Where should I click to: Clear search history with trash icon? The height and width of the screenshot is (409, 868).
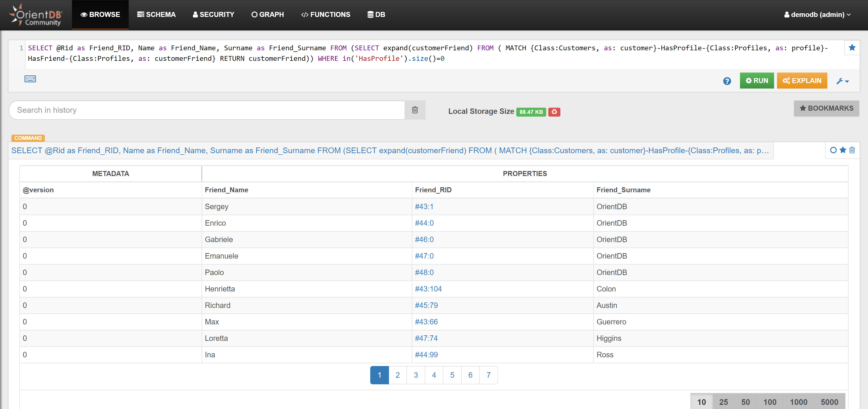pos(415,110)
